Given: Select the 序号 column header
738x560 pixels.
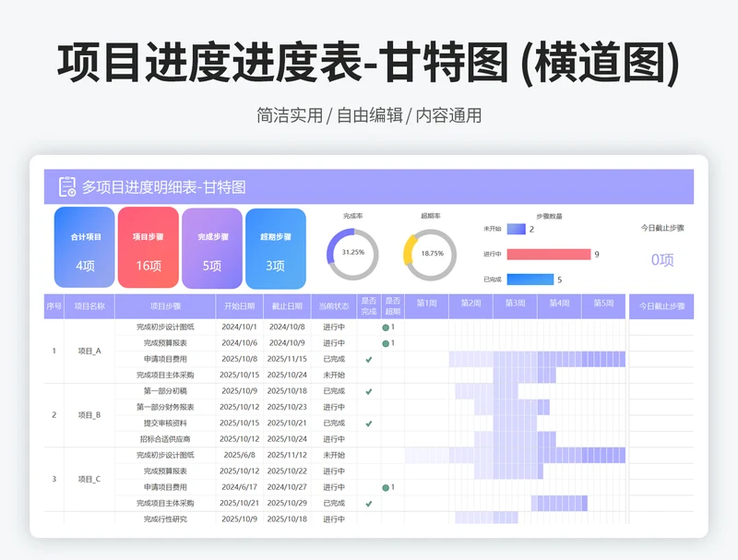Looking at the screenshot, I should point(54,306).
